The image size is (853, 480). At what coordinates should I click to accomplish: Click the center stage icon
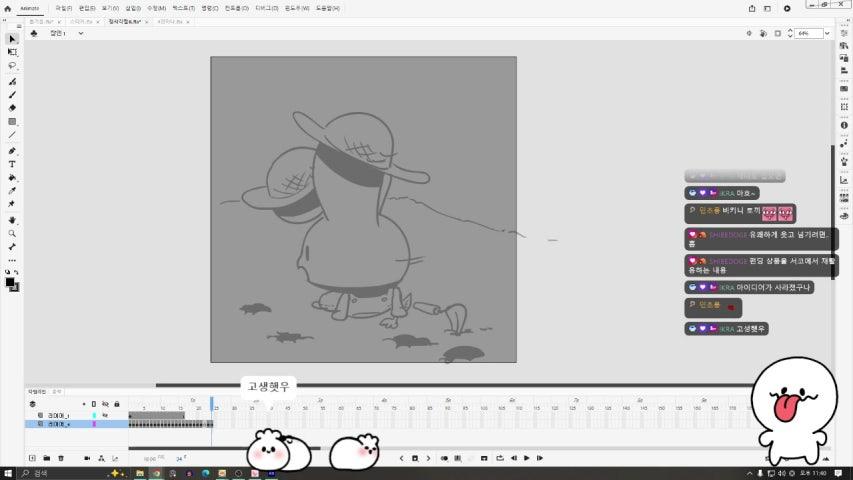749,33
